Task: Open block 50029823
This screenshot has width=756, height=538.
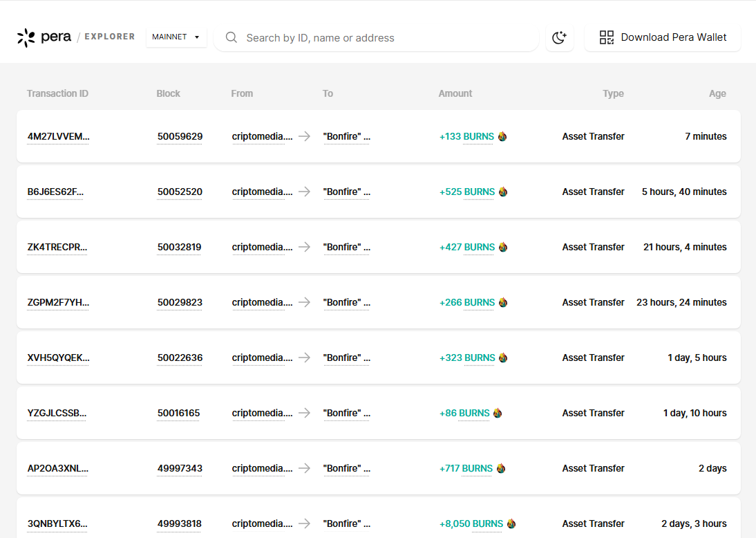Action: pyautogui.click(x=180, y=302)
